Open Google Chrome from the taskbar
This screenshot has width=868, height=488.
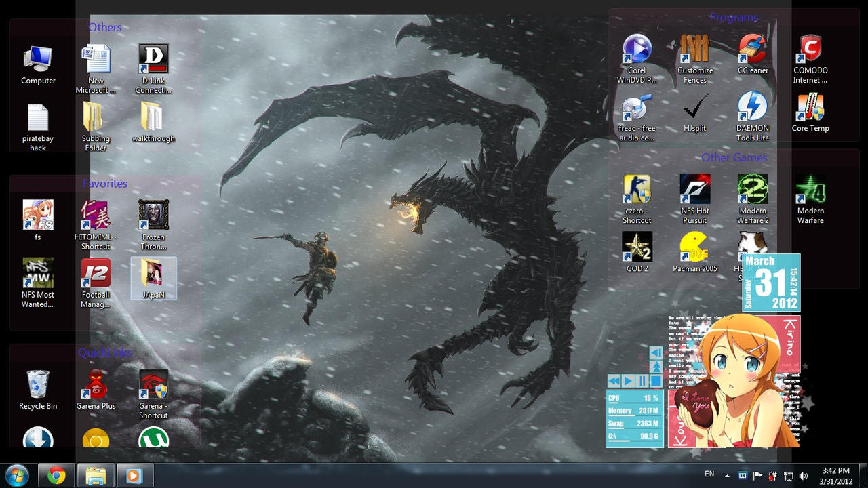tap(56, 476)
